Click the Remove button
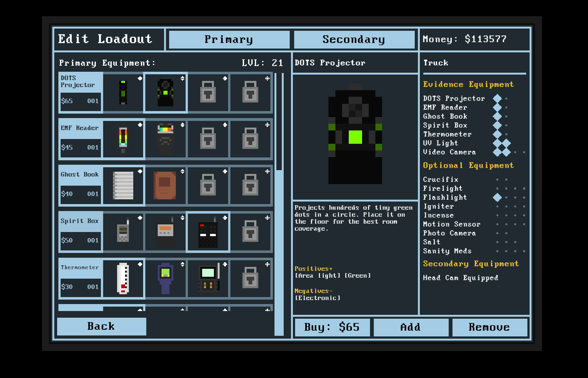 tap(490, 327)
